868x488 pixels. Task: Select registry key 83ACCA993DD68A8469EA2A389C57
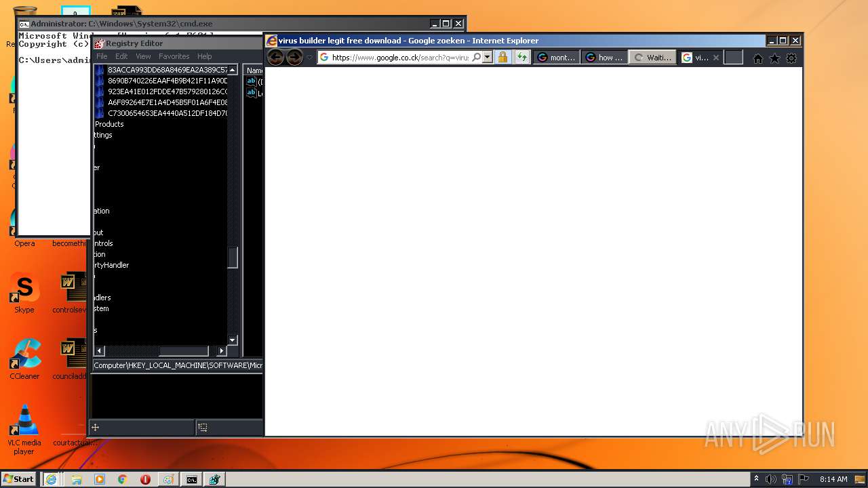(x=167, y=70)
